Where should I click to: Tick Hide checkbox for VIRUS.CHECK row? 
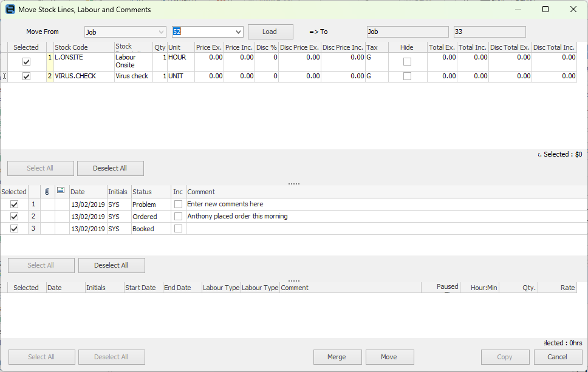point(407,76)
